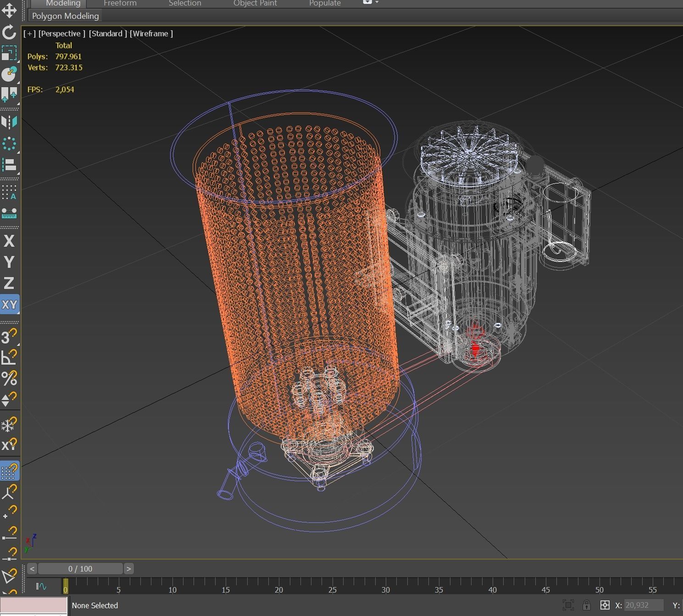Select the Place object tool icon
The width and height of the screenshot is (683, 616).
coord(9,74)
